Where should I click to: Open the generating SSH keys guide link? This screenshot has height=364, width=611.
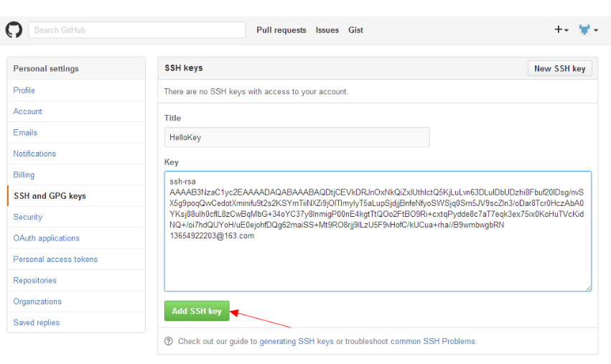point(297,342)
